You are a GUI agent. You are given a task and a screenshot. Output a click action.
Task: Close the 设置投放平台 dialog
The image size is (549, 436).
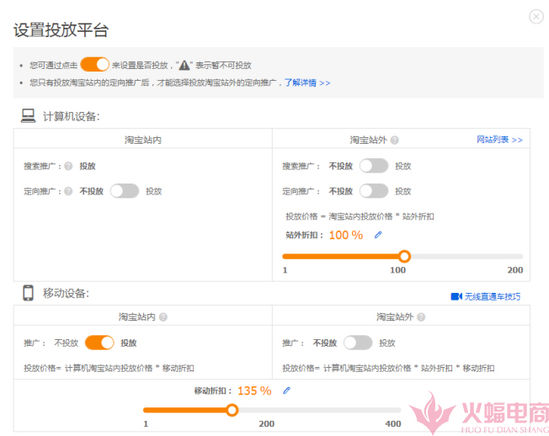536,16
